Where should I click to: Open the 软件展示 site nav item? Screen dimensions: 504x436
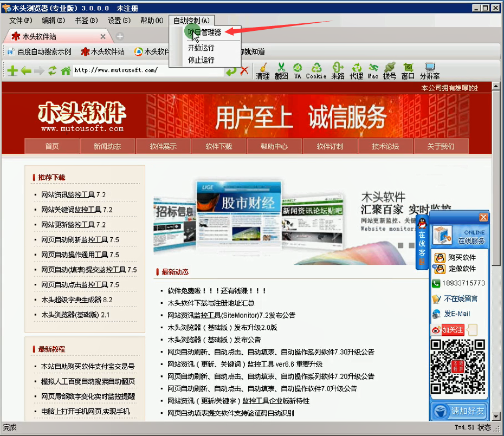163,147
